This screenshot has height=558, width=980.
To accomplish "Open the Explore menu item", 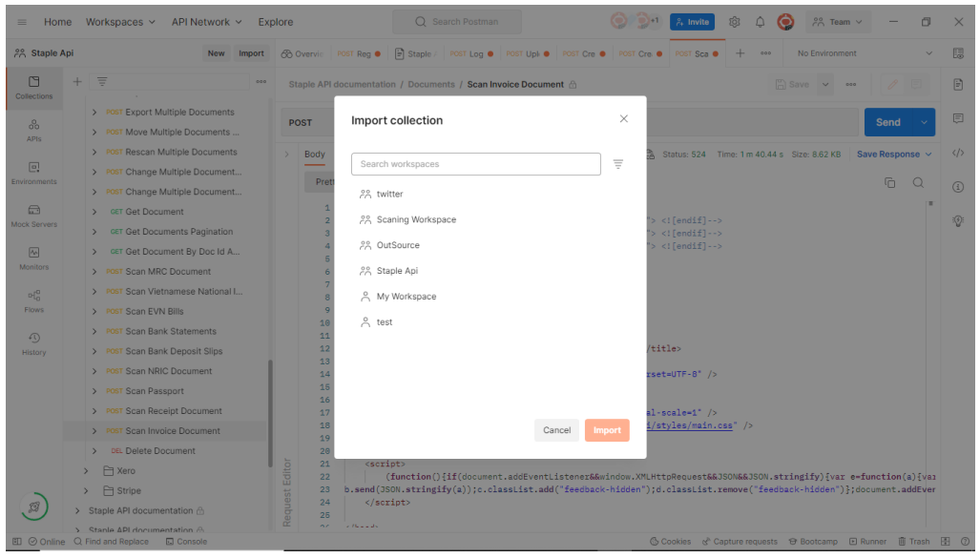I will (x=276, y=22).
